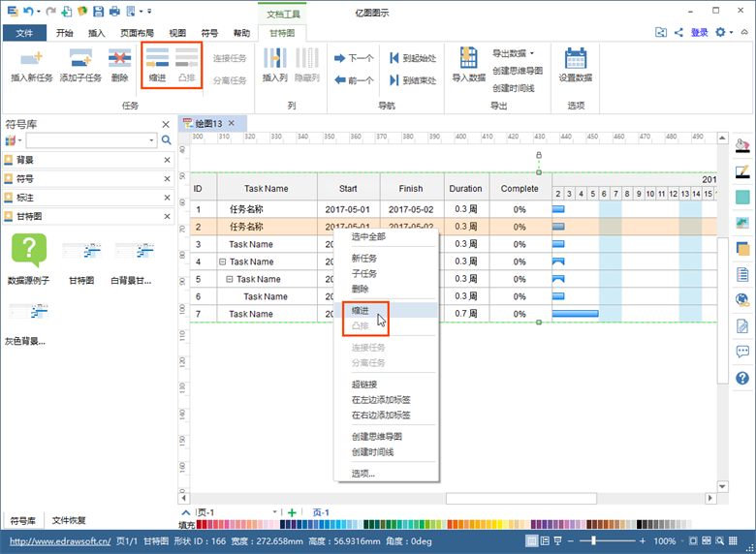
Task: Click the Insert New Task (插入新任务) icon
Action: point(31,60)
